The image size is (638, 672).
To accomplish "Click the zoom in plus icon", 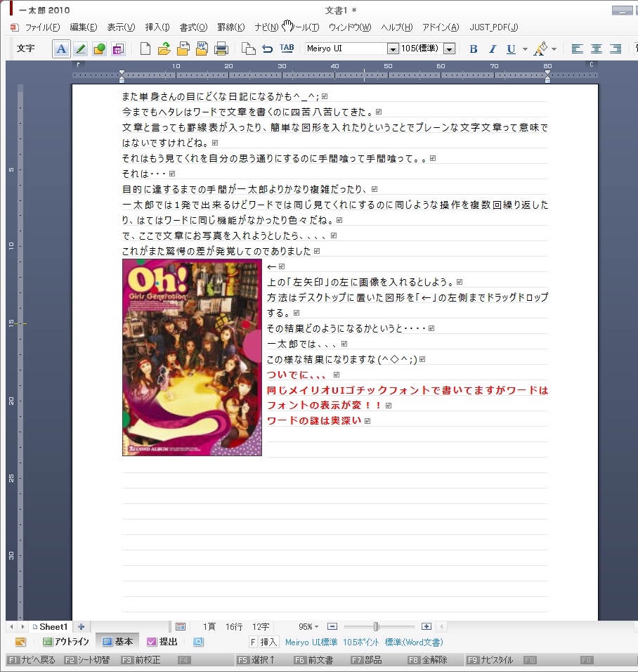I will click(427, 626).
